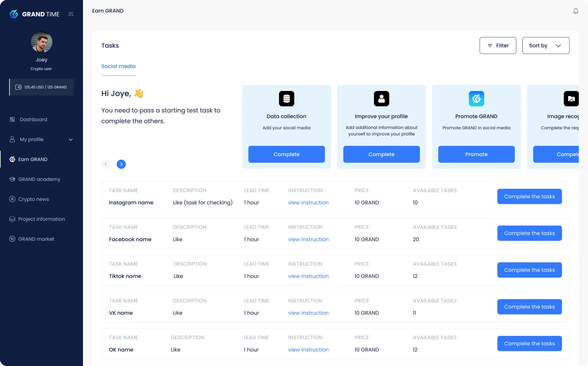Click the GRAND TIME logo icon
Viewport: 588px width, 366px height.
[14, 14]
